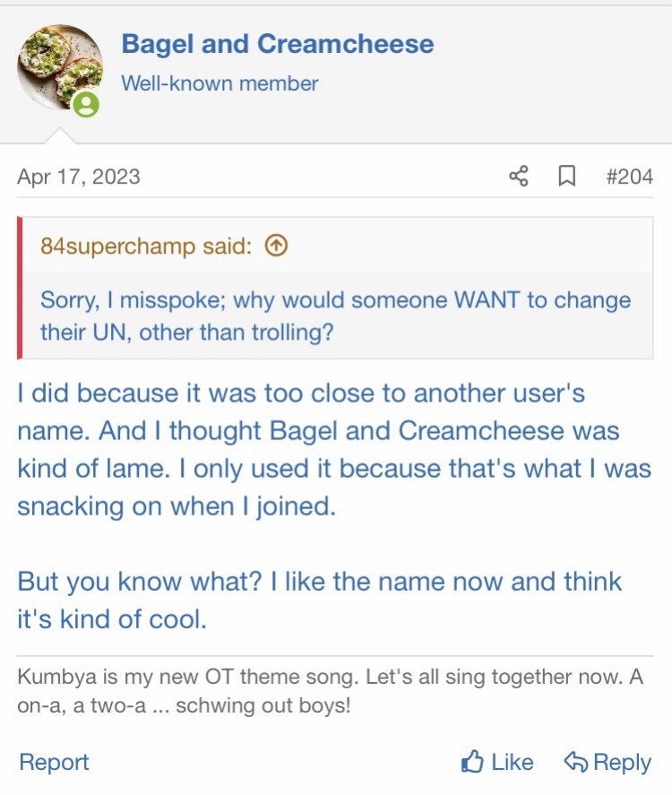Click the thumbs-up icon

click(472, 763)
